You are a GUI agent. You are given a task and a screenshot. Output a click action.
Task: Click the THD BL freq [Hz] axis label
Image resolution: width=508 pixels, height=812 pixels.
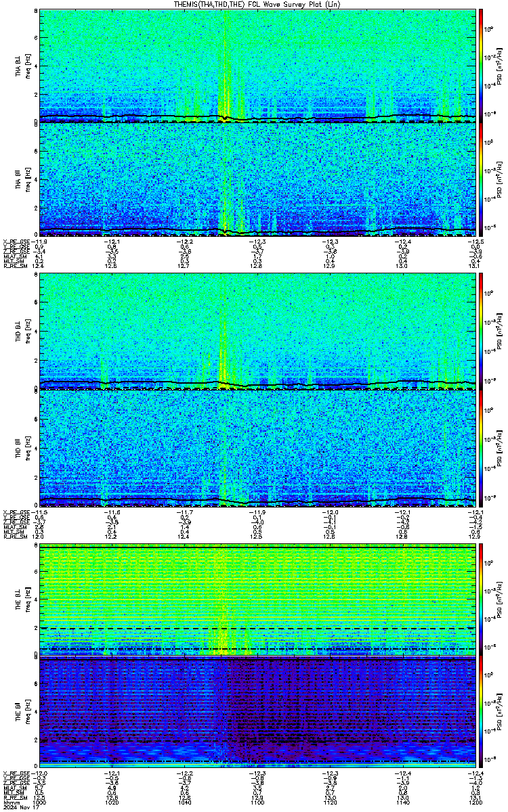coord(27,332)
